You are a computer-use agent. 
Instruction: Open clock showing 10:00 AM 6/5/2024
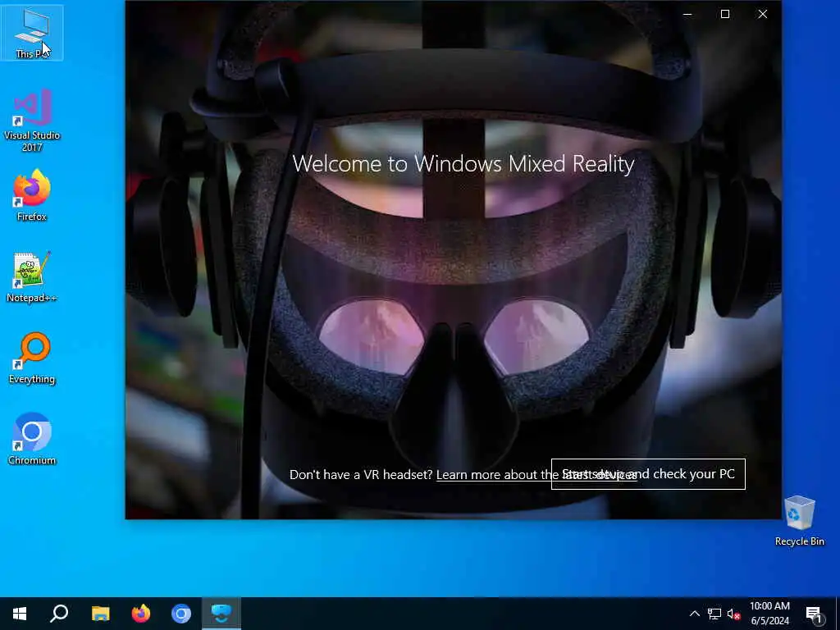[x=769, y=614]
